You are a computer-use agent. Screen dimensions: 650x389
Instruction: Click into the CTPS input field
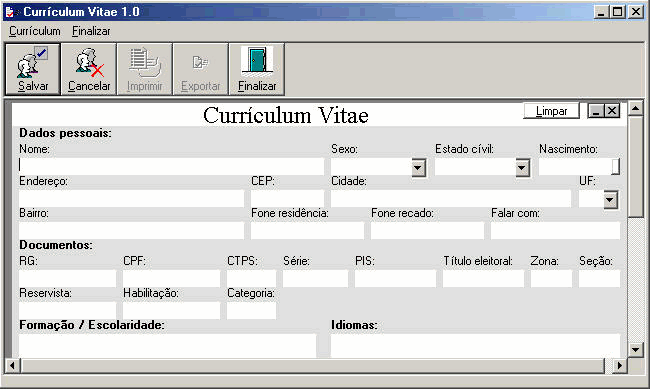pyautogui.click(x=251, y=279)
